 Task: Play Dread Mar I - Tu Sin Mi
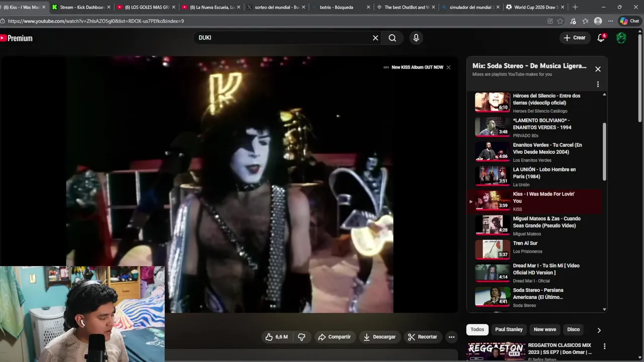click(534, 273)
